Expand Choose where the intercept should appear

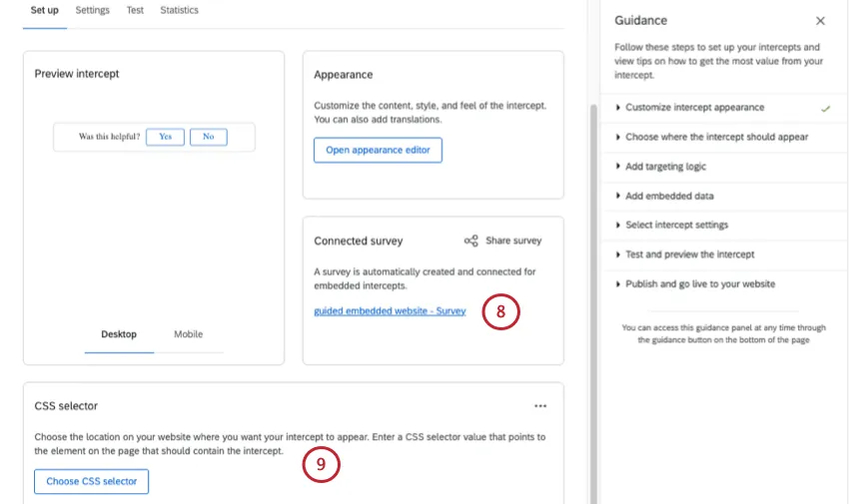(716, 137)
